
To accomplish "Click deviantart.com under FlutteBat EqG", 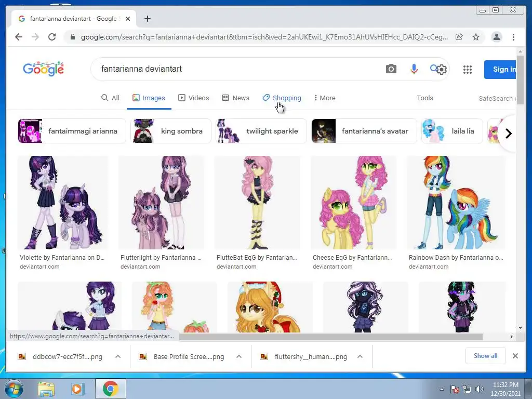I will tap(236, 267).
